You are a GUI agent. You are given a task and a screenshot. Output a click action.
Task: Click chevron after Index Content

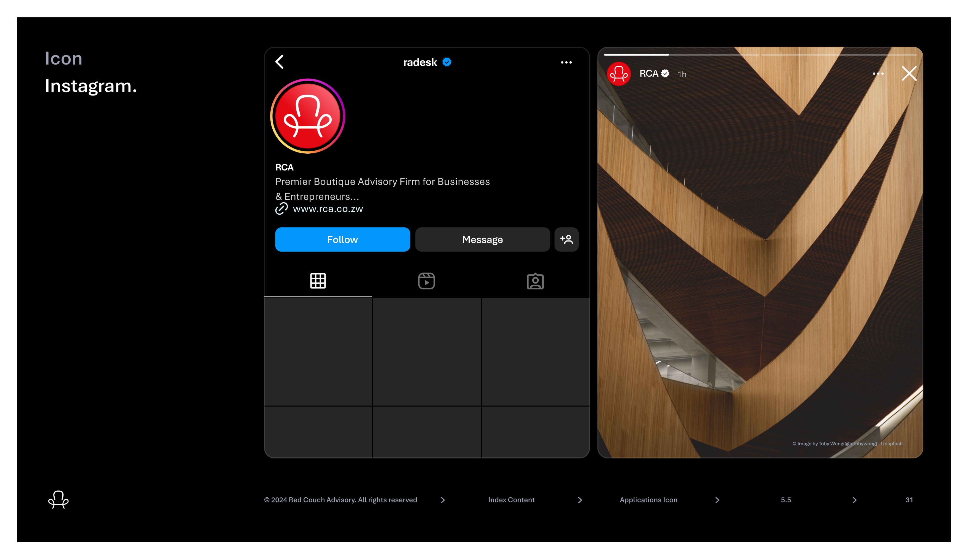580,500
